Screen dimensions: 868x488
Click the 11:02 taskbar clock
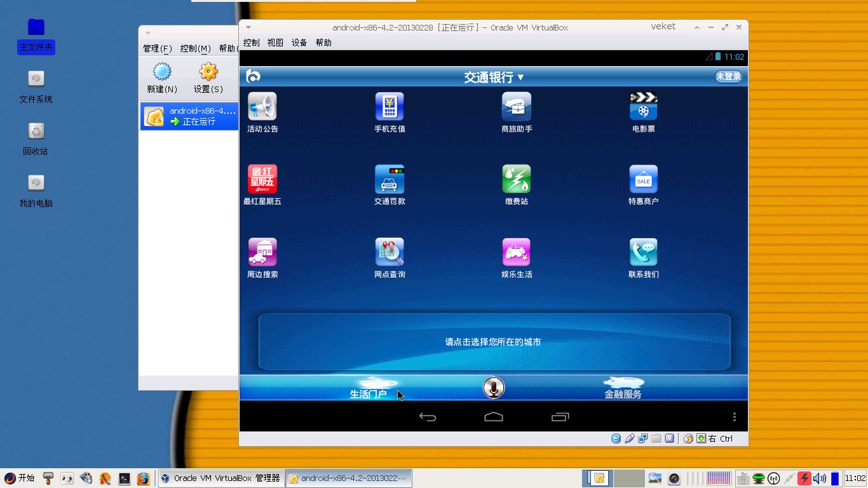click(x=855, y=478)
